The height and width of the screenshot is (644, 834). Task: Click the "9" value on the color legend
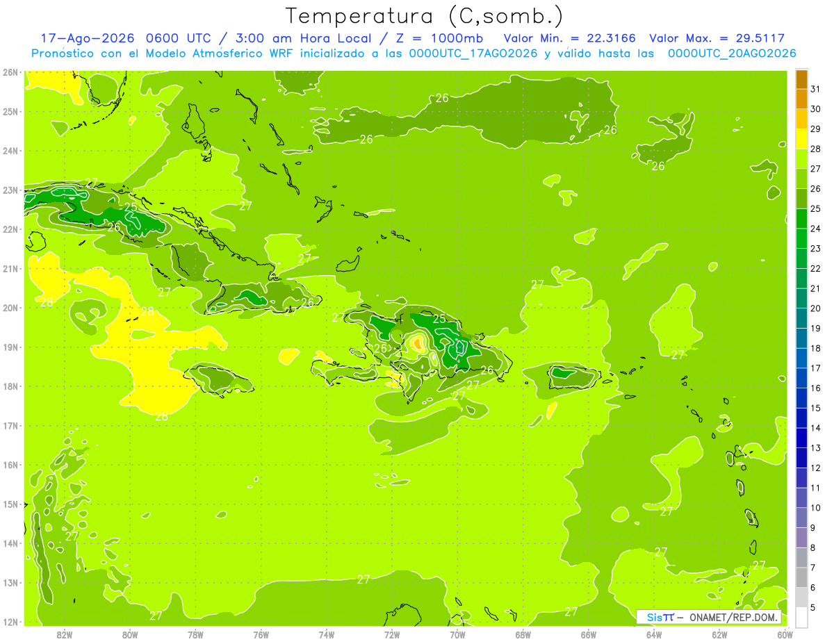(814, 528)
